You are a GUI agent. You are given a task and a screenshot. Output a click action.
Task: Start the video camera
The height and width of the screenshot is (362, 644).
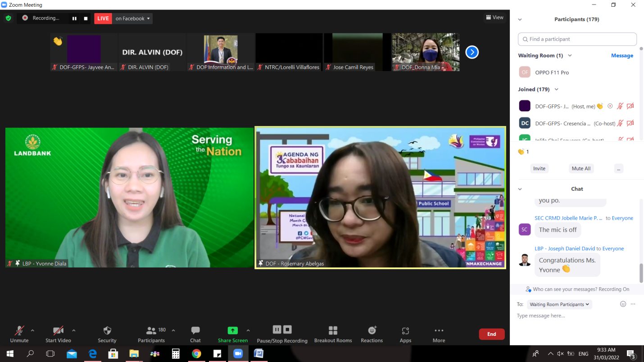click(x=58, y=334)
